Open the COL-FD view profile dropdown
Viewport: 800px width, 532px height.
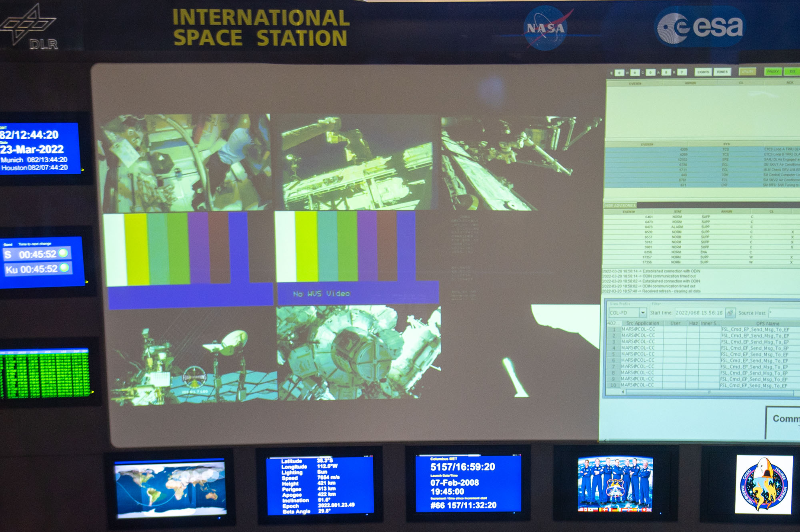[643, 313]
